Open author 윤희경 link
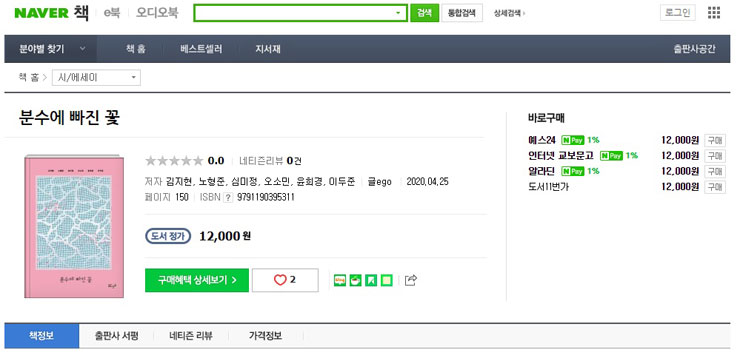 310,182
